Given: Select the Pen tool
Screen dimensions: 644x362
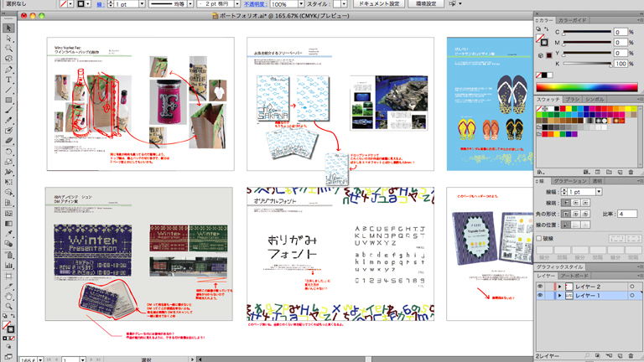Looking at the screenshot, I should (8, 70).
